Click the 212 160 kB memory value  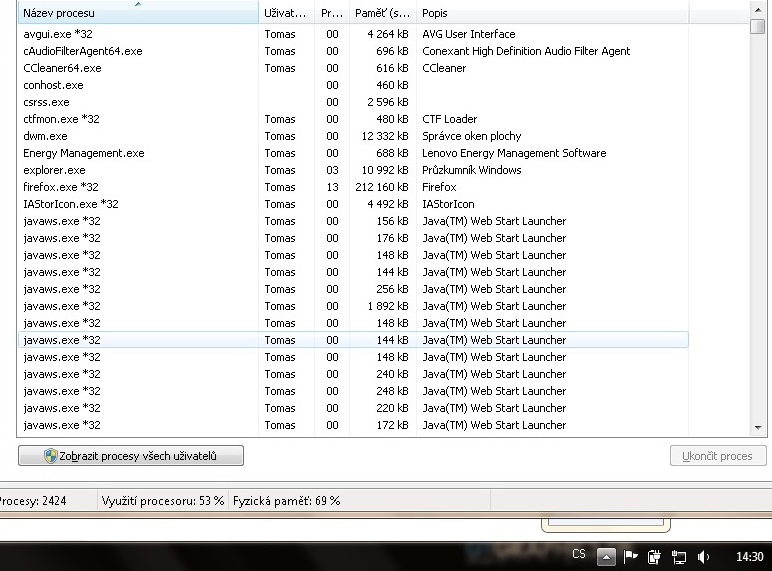point(382,187)
